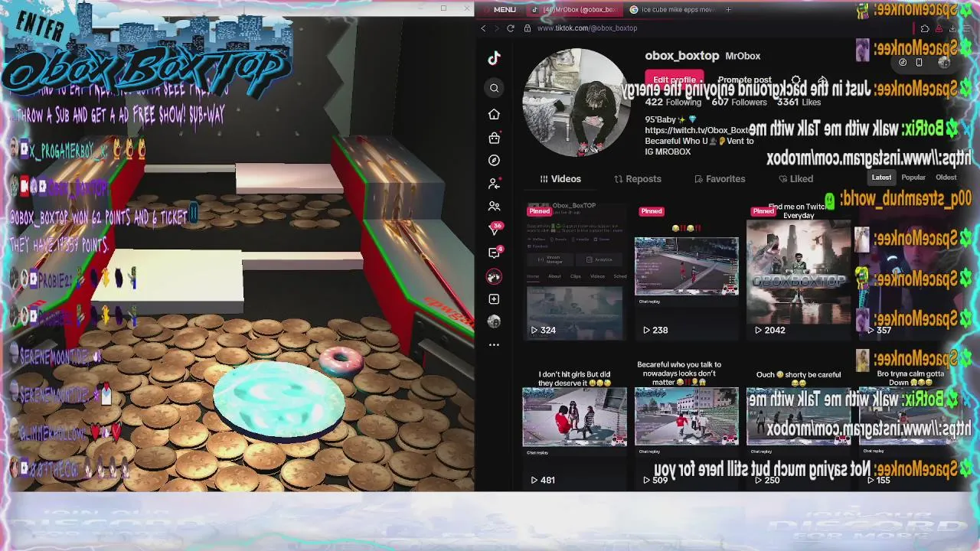Go to the TikTok Home feed icon
The image size is (980, 551).
coord(494,114)
